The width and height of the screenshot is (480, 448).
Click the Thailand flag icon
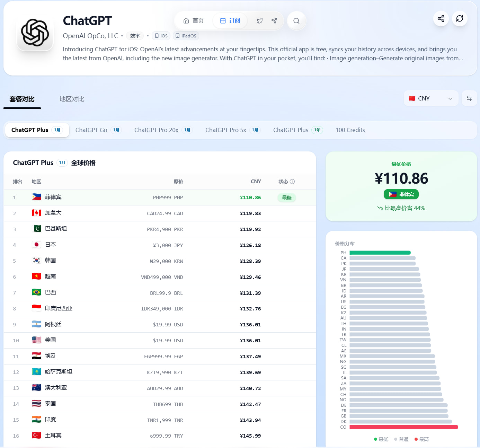pyautogui.click(x=36, y=404)
